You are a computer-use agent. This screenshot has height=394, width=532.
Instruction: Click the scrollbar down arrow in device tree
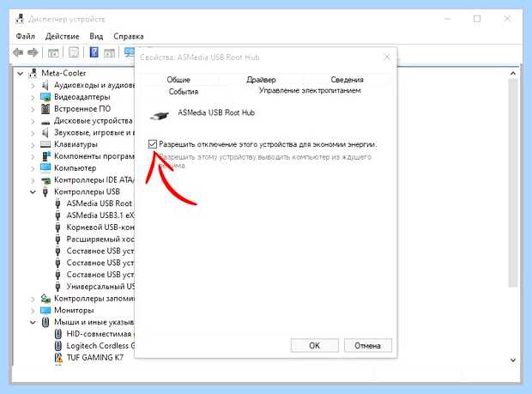(x=513, y=360)
